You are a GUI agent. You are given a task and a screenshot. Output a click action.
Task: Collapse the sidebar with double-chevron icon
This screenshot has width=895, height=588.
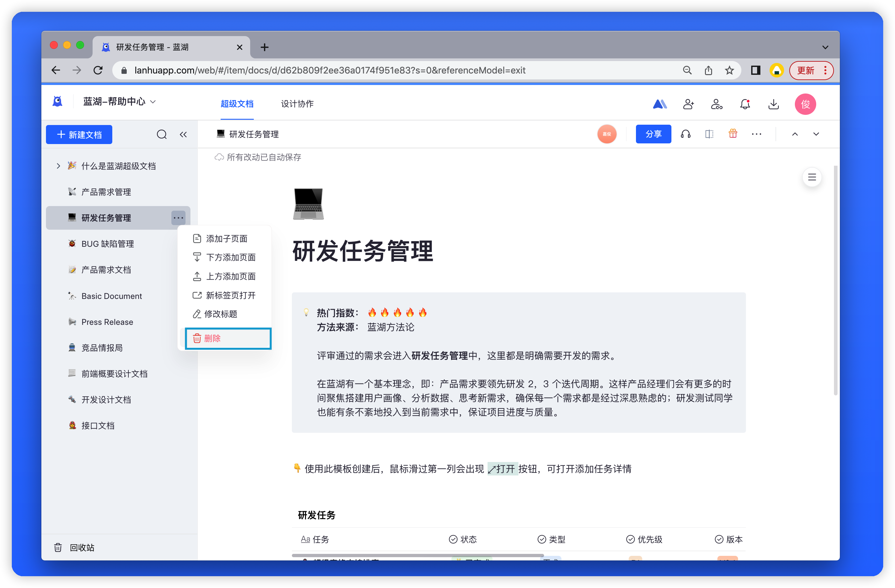pos(183,135)
